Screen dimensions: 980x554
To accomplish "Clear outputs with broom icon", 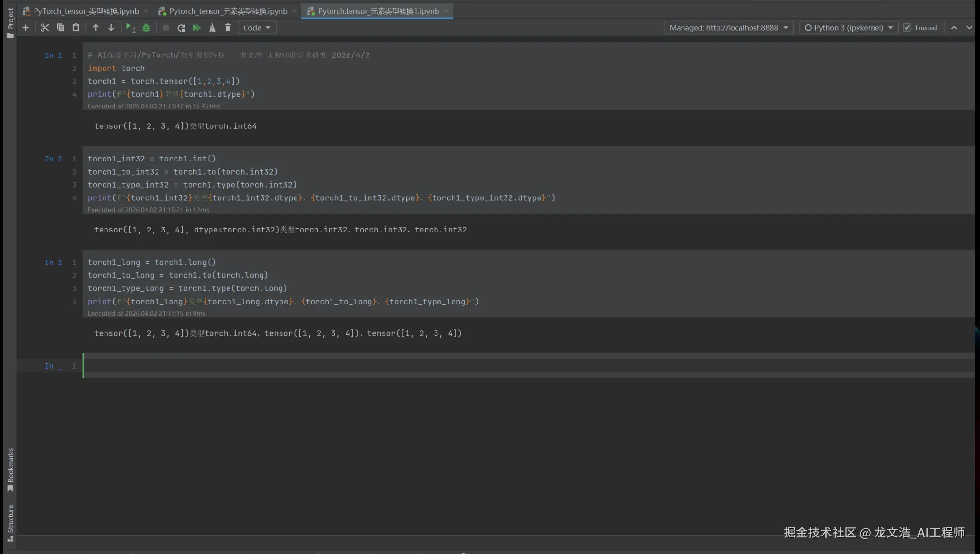I will tap(212, 28).
